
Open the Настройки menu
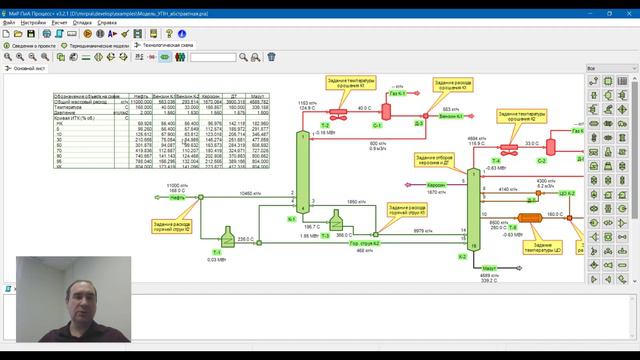[33, 23]
